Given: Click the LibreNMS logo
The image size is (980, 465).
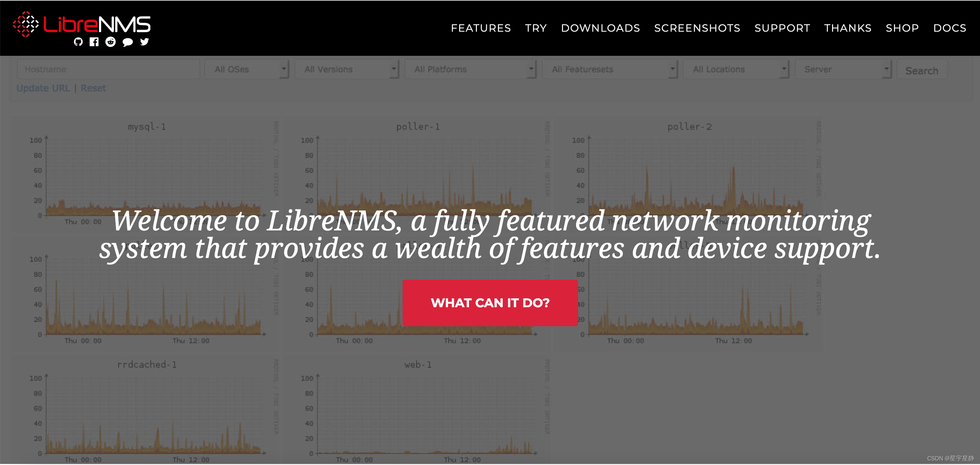Looking at the screenshot, I should tap(82, 24).
